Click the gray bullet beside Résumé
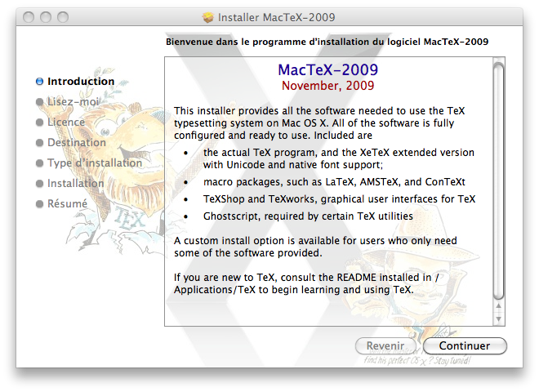This screenshot has height=392, width=539. (39, 203)
